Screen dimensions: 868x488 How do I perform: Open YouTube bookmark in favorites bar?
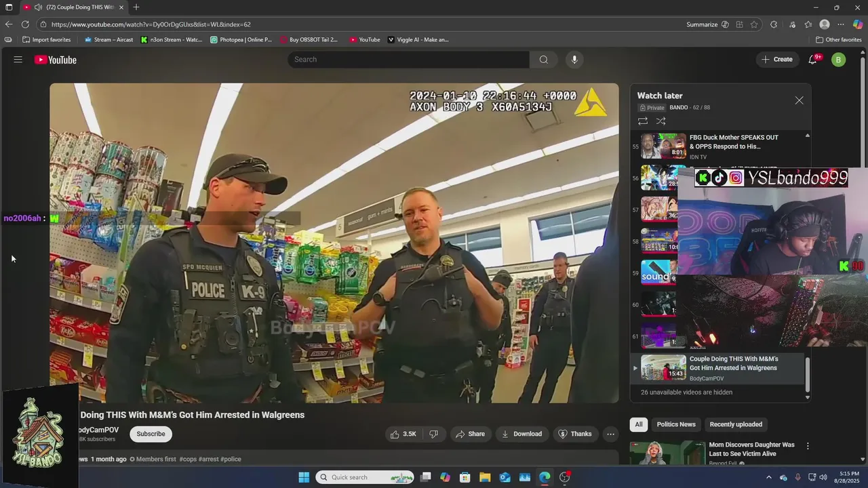pyautogui.click(x=365, y=40)
